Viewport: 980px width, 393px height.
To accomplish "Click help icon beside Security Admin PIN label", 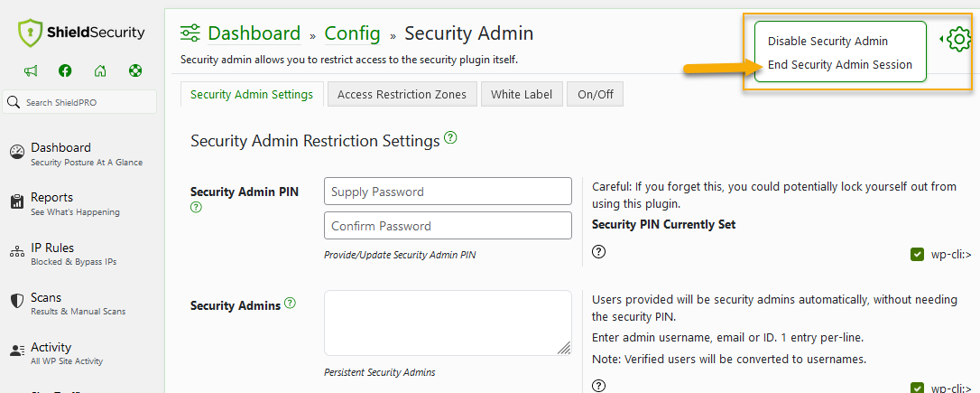I will coord(196,208).
